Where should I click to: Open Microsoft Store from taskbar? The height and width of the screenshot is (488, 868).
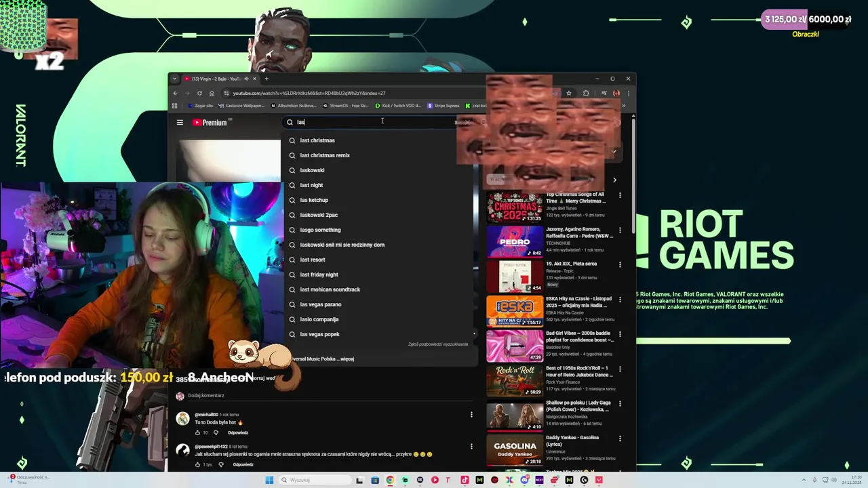click(375, 480)
